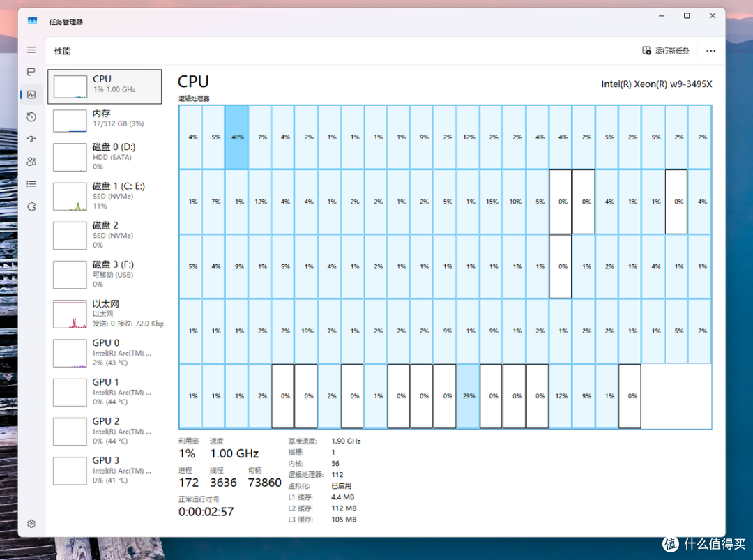Click the Intel(R) Xeon(R) w9-3495X label

657,84
